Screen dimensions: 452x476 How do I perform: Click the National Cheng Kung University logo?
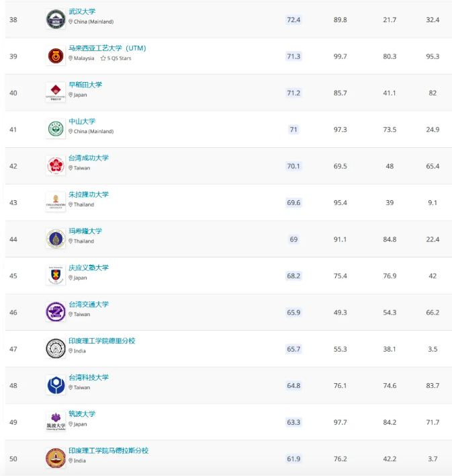tap(56, 165)
